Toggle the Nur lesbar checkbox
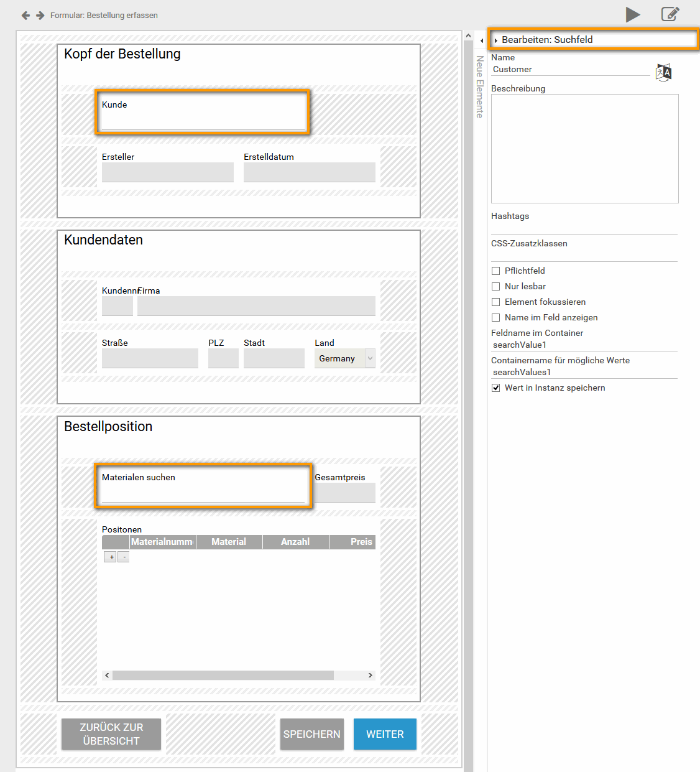 coord(496,286)
